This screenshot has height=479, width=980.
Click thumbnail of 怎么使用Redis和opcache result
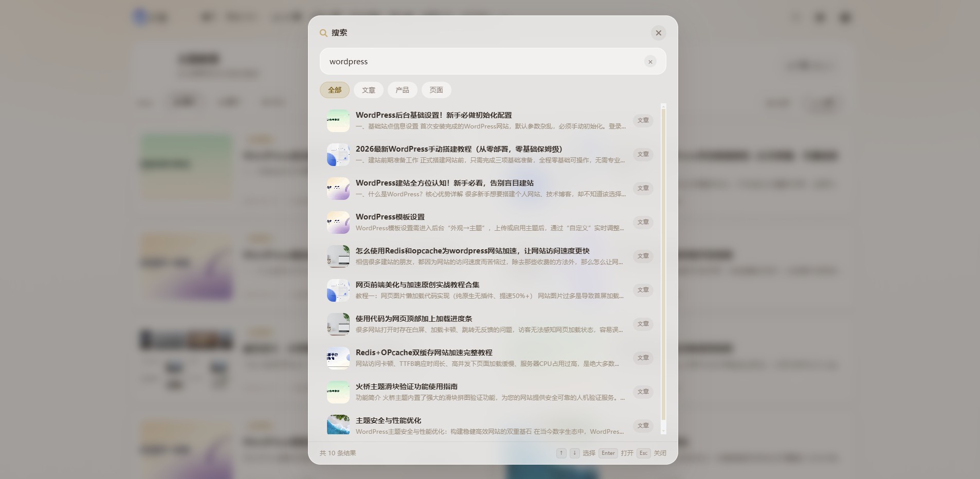click(x=338, y=256)
